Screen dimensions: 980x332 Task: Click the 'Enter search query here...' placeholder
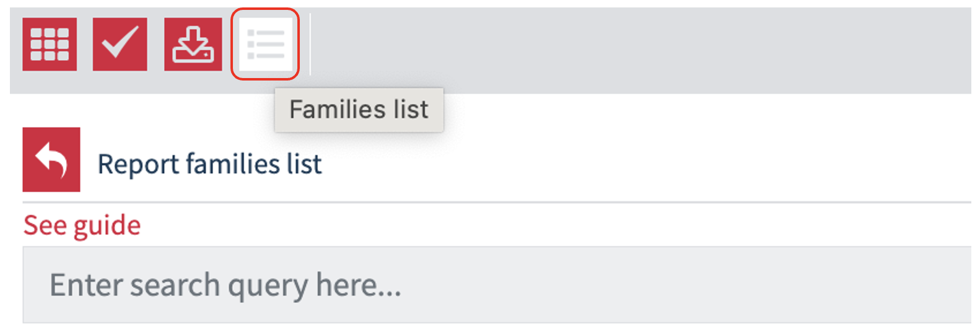coord(225,286)
